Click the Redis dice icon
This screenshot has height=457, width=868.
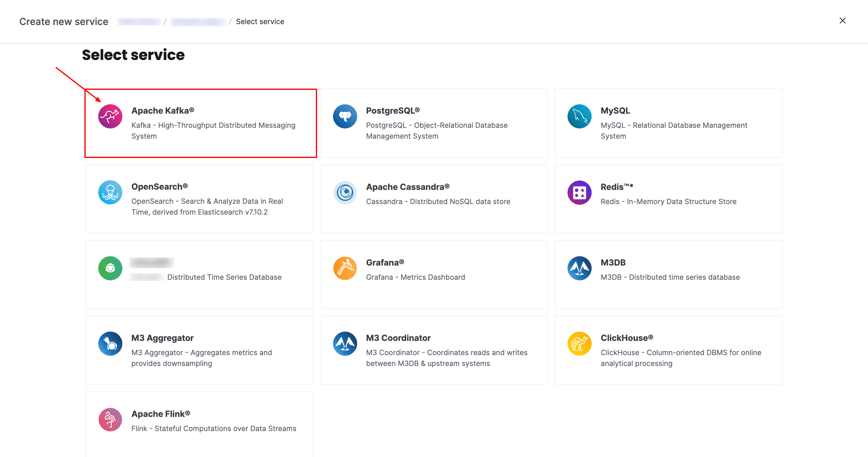[x=579, y=192]
